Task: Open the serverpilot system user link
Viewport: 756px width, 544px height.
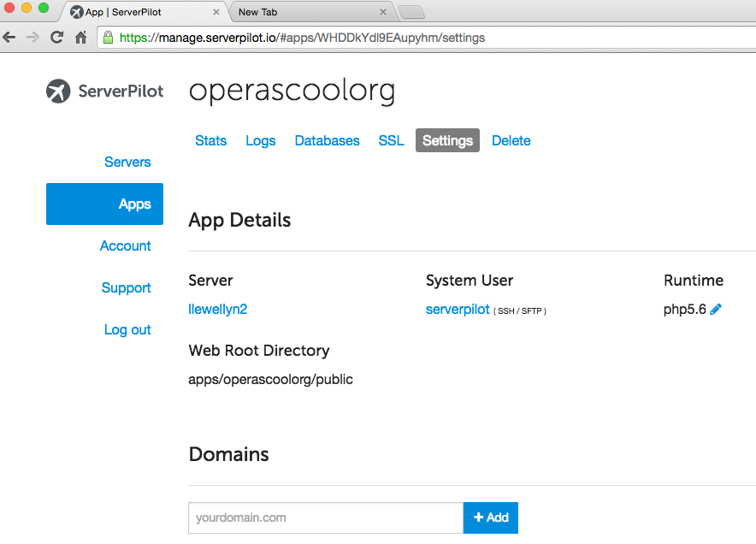Action: coord(458,309)
